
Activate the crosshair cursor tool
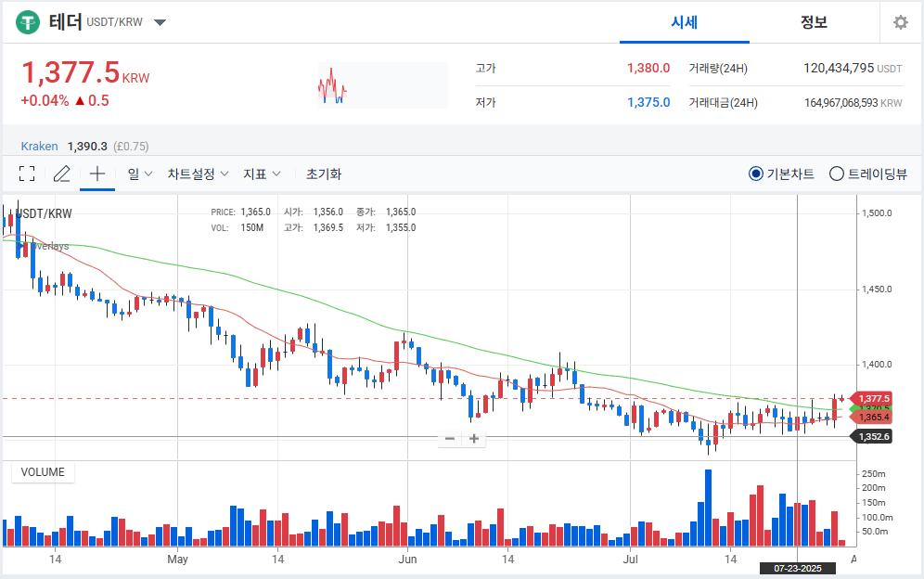click(97, 174)
